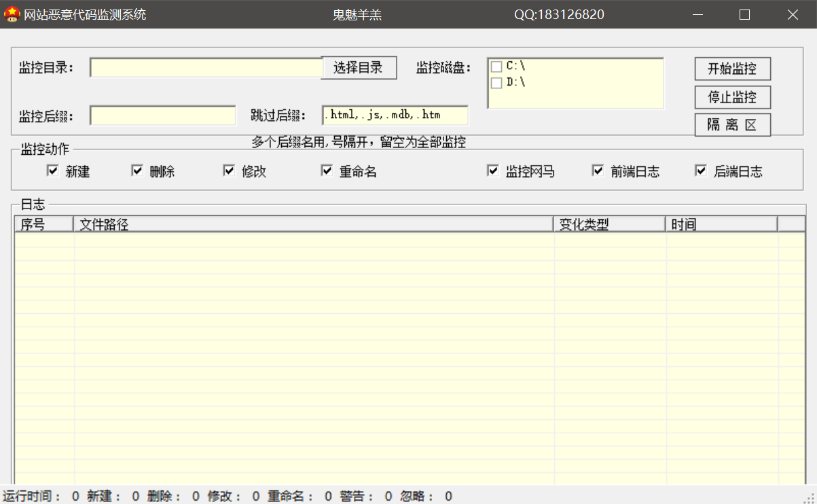The height and width of the screenshot is (504, 817).
Task: Close the monitoring window
Action: click(x=793, y=14)
